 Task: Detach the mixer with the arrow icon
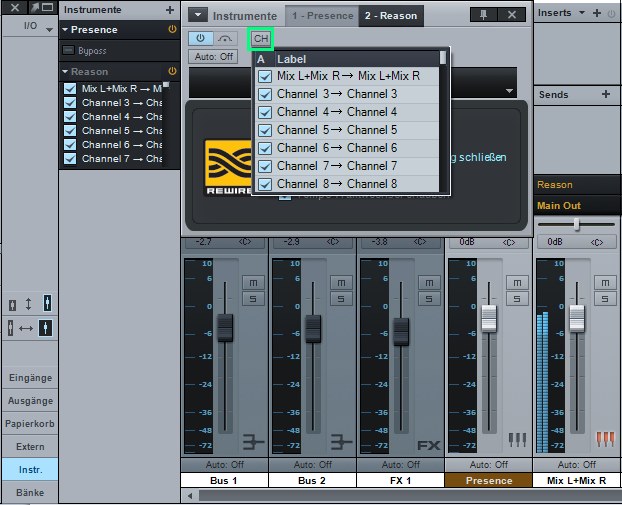pos(35,7)
